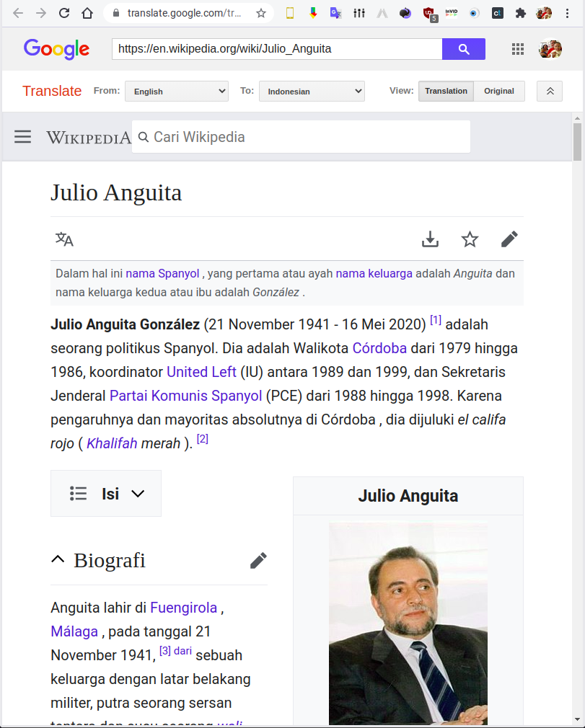
Task: Open the Wikipedia hamburger menu
Action: (22, 136)
